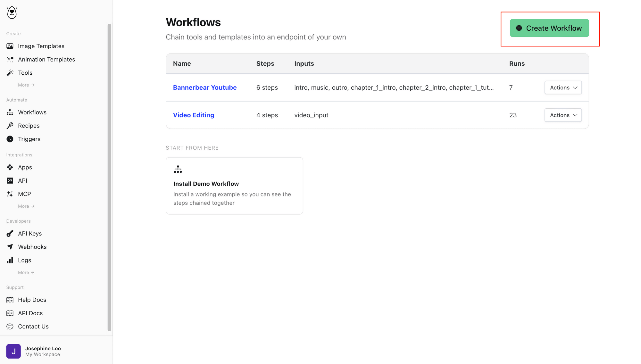Screen dimensions: 641x364
Task: Click the sidebar vertical scrollbar
Action: click(109, 177)
